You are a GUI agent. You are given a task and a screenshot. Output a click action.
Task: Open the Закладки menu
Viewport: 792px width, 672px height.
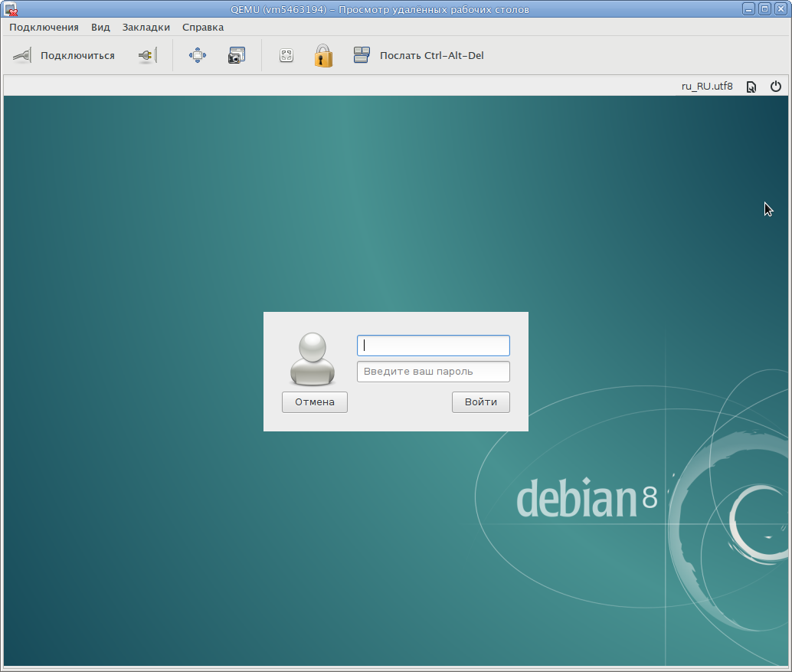click(146, 28)
